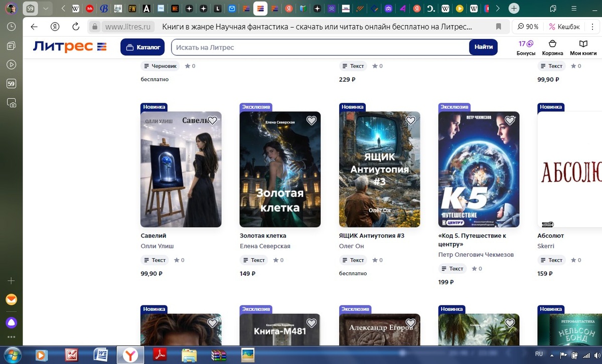Click the Абсолют book title
The image size is (602, 364).
point(550,236)
